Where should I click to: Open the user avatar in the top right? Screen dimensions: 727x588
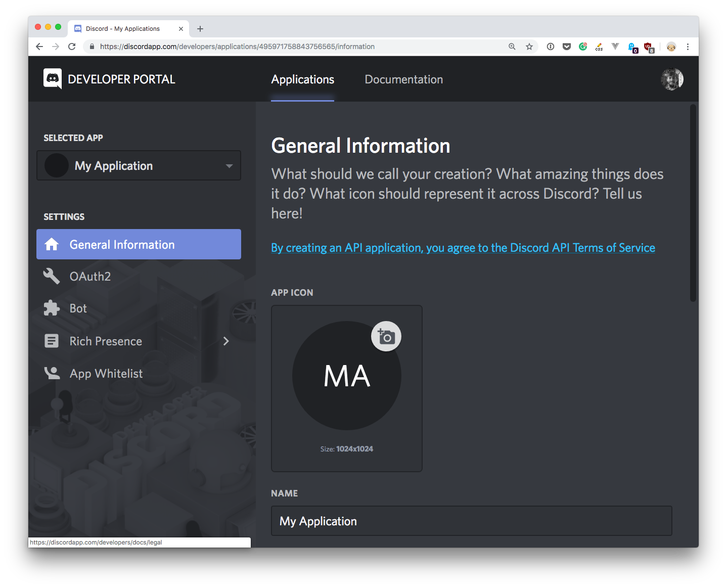[672, 79]
